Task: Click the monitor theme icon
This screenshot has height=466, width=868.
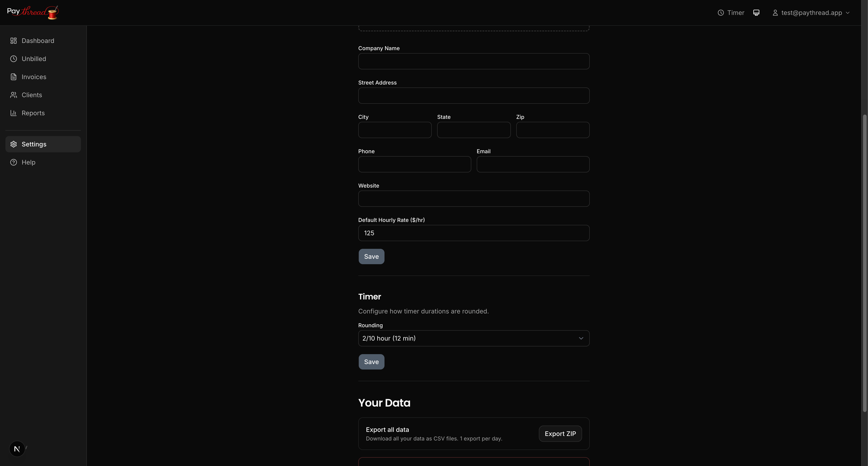Action: pyautogui.click(x=756, y=13)
